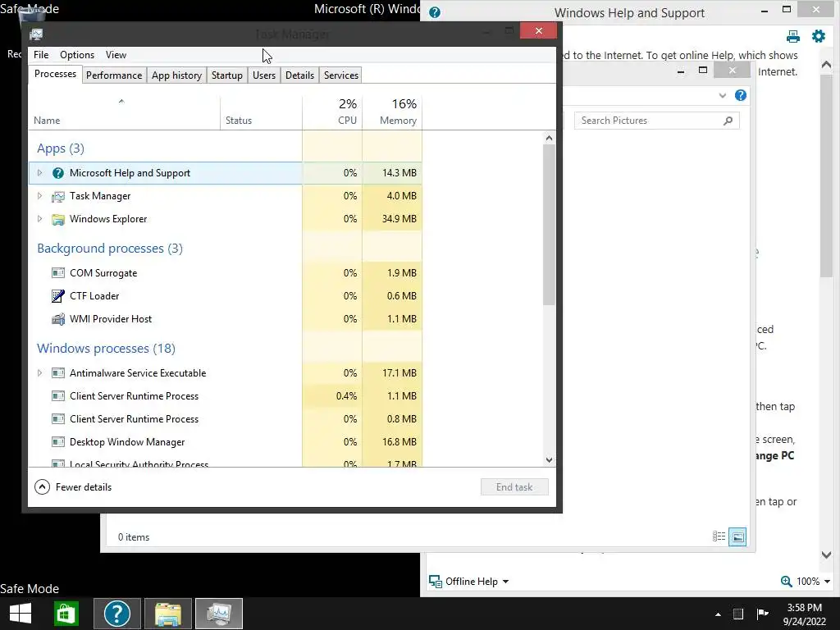Click the touch keyboard tray icon

(738, 614)
